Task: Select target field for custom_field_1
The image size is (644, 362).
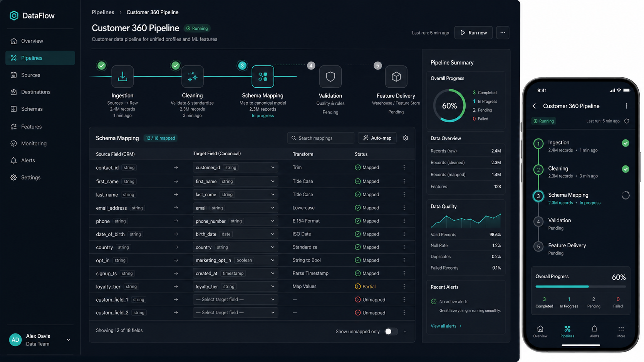Action: point(235,299)
